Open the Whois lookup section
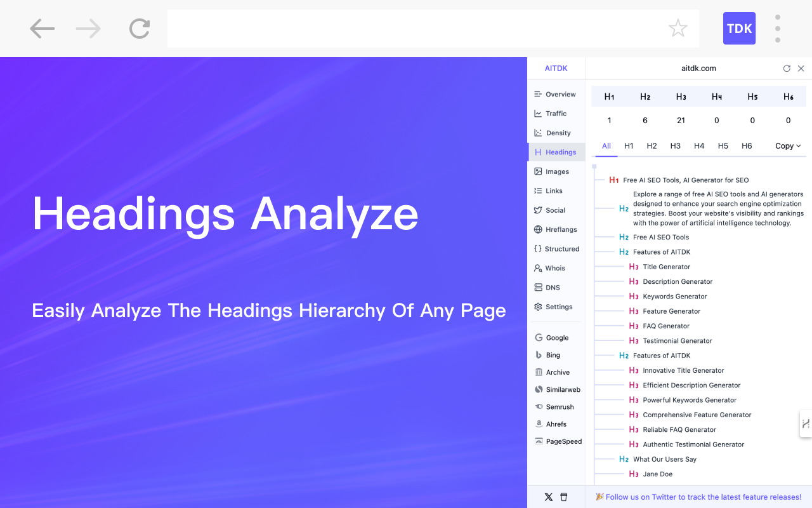Screen dimensions: 812x508 tap(556, 268)
